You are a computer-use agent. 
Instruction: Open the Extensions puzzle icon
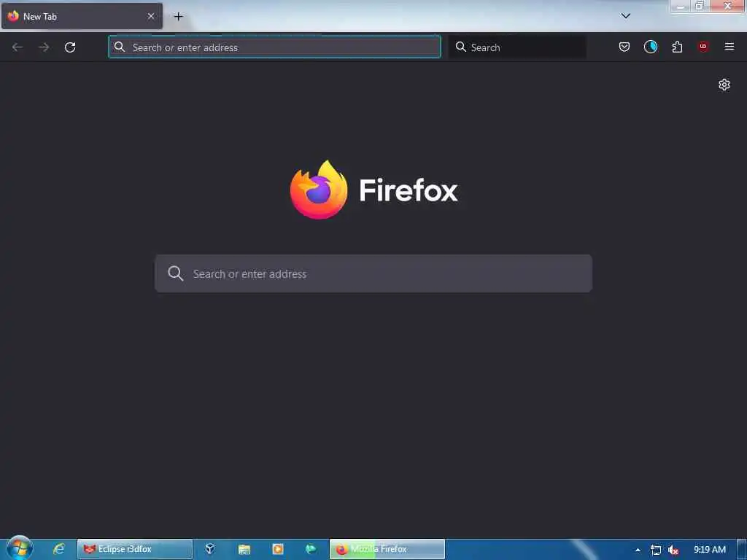(x=677, y=47)
